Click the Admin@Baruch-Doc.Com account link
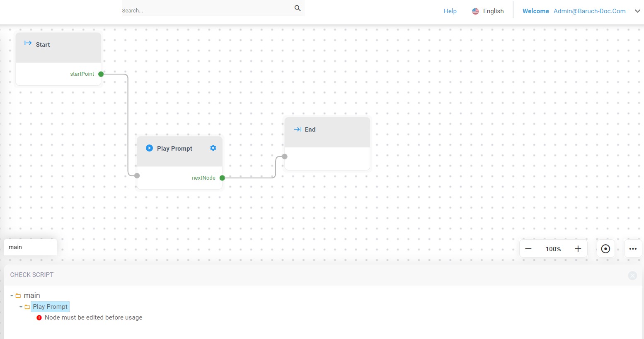 coord(589,11)
